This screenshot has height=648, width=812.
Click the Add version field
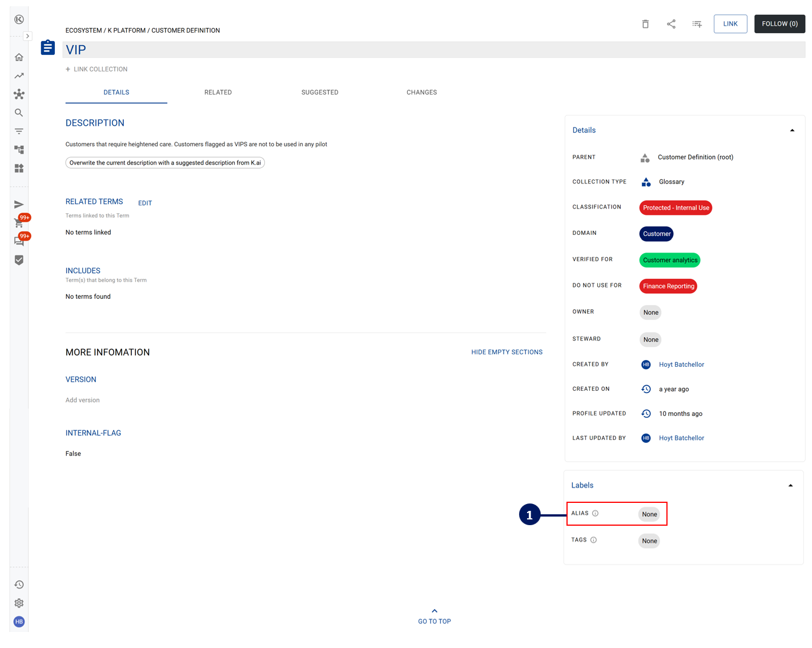point(83,400)
